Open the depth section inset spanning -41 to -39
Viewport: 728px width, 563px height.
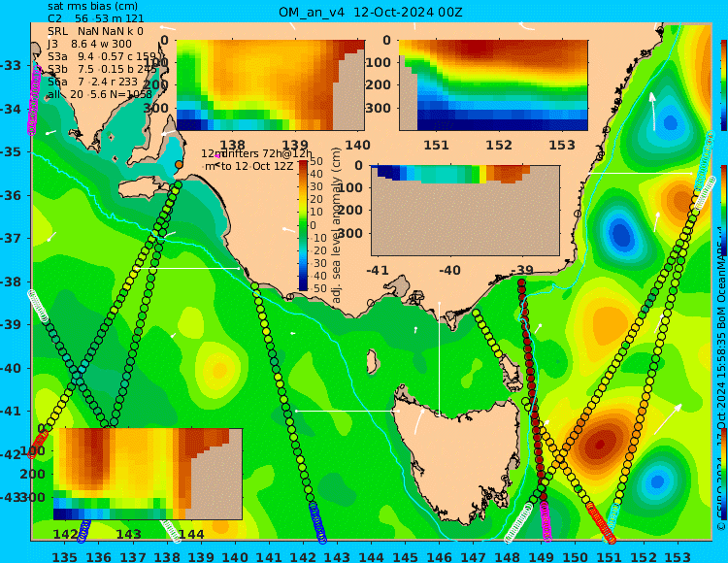pyautogui.click(x=465, y=211)
